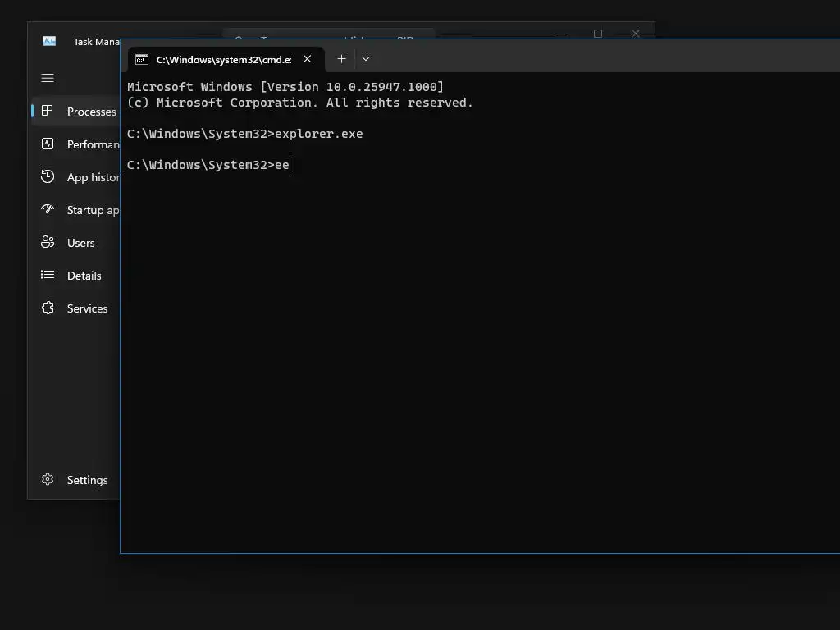Minimize the Task Manager window
This screenshot has height=630, width=840.
pyautogui.click(x=561, y=33)
